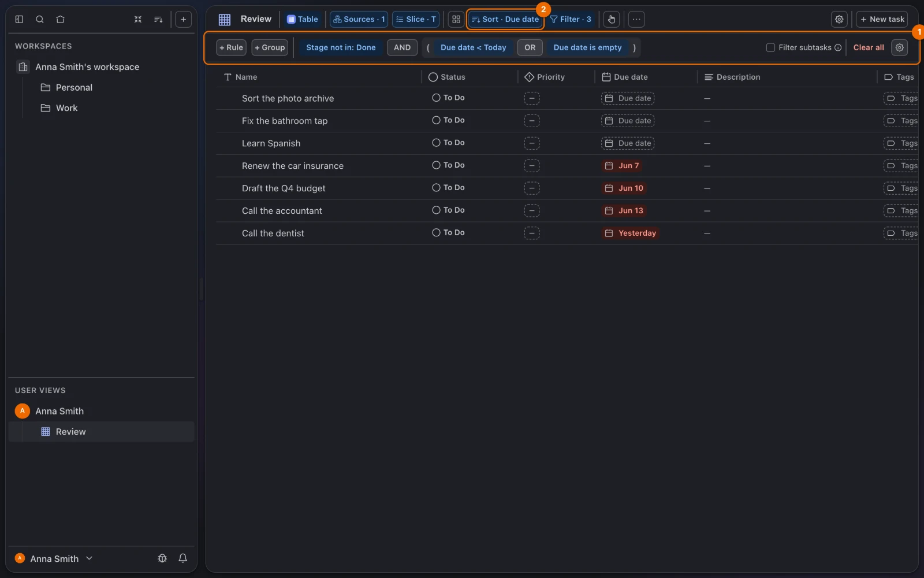The height and width of the screenshot is (578, 924).
Task: Click the sidebar sort icon
Action: pos(158,19)
